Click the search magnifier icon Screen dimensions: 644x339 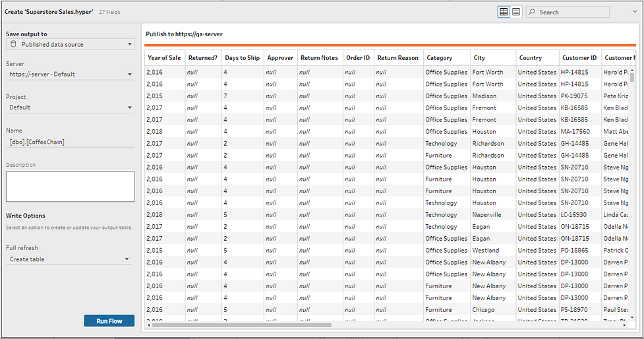pos(532,12)
